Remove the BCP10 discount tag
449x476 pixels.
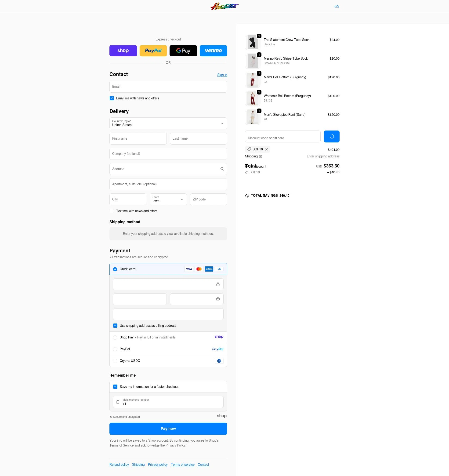tap(267, 149)
